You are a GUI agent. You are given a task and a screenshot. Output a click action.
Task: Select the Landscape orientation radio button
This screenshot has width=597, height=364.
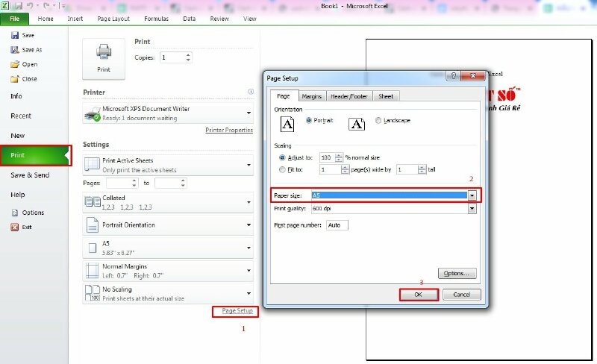coord(379,121)
